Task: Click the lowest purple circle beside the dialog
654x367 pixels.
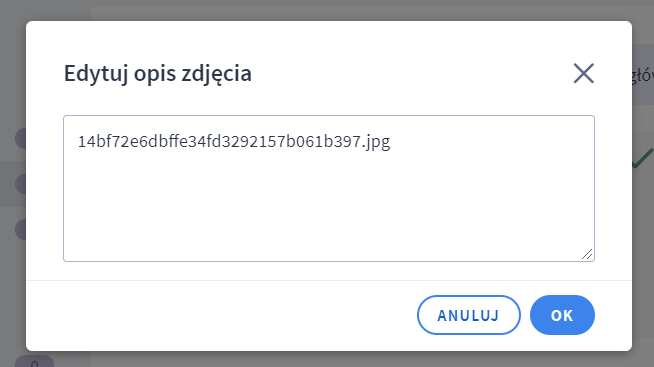Action: pyautogui.click(x=20, y=229)
